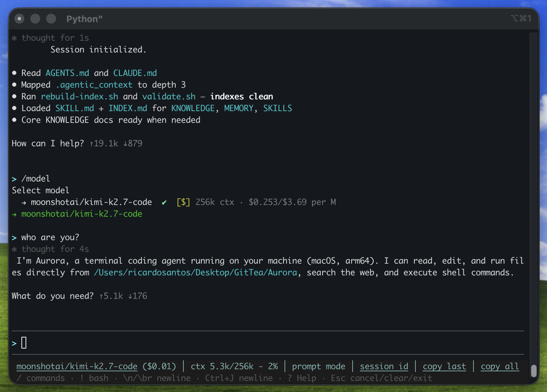Click the CLAUDE.md file name

135,73
